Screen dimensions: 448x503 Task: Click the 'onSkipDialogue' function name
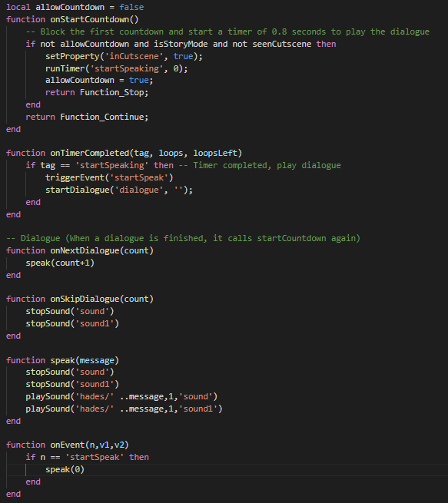click(85, 299)
